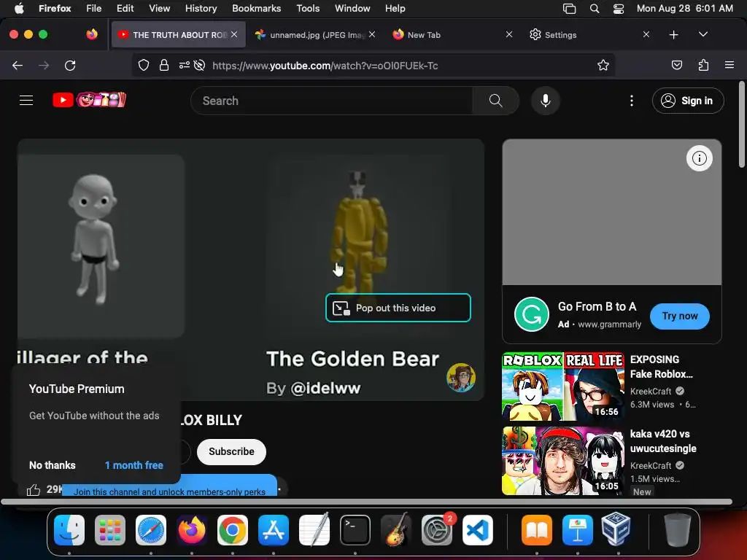Click Sign in button

tap(688, 101)
